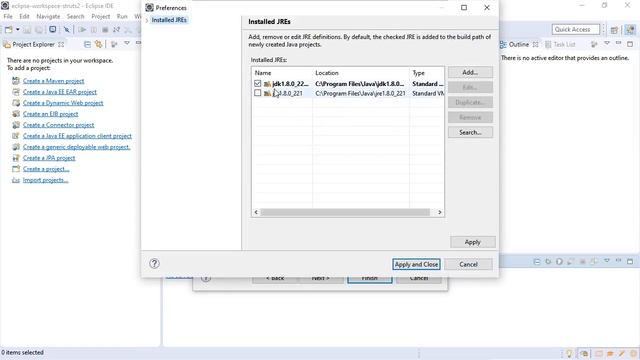The height and width of the screenshot is (360, 640).
Task: Click the Add... button
Action: [x=470, y=72]
